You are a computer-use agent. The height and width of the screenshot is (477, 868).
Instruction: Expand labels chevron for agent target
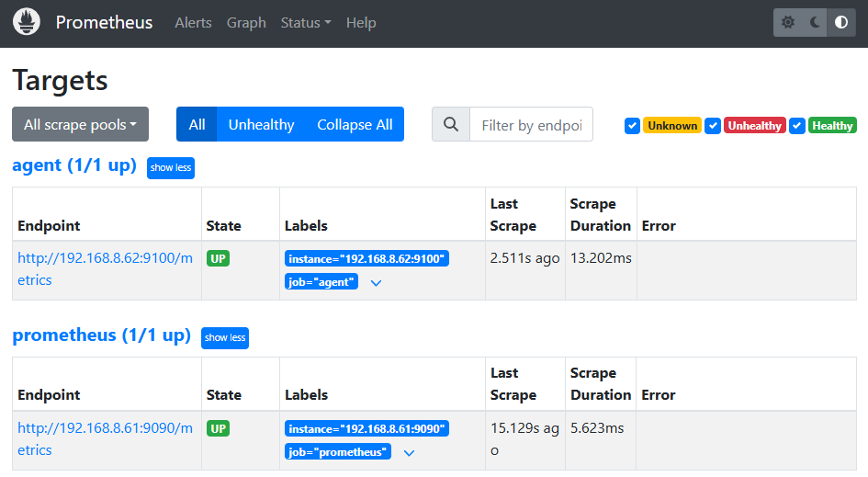[376, 283]
